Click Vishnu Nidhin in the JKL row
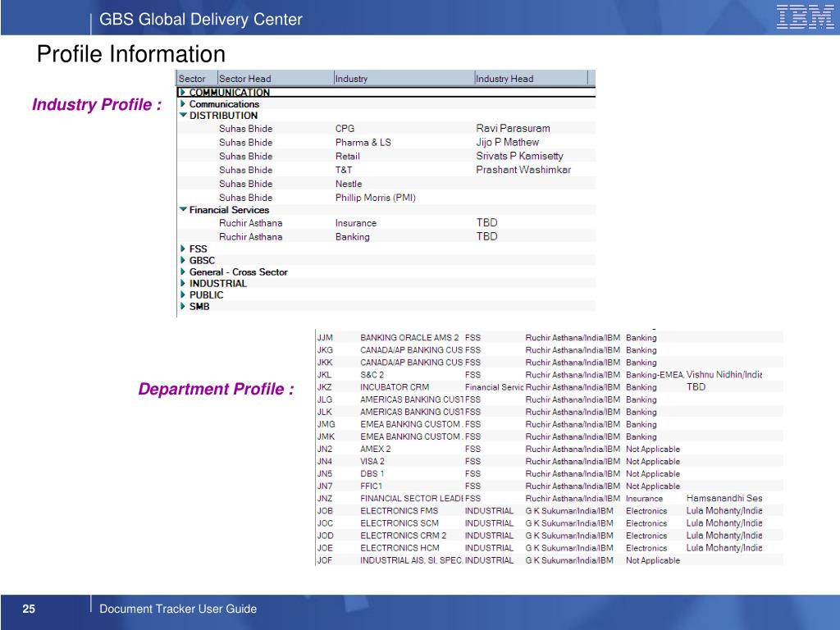 point(724,374)
